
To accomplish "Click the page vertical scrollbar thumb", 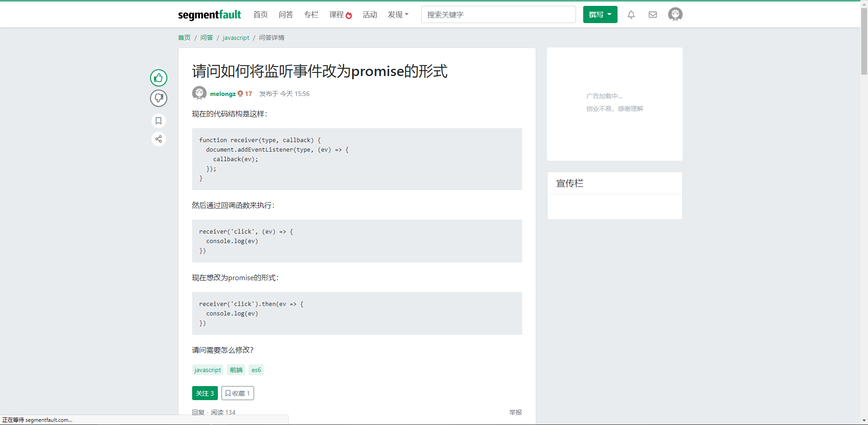I will (x=864, y=42).
